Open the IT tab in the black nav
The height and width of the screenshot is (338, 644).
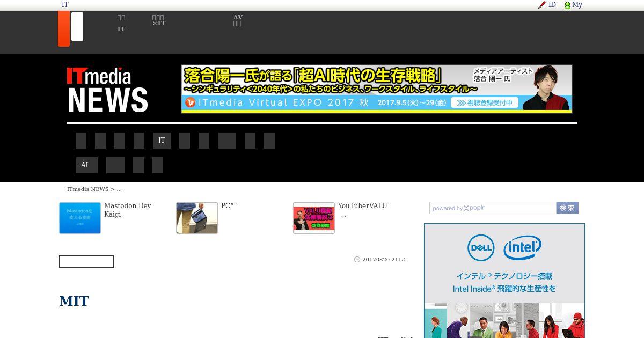(162, 141)
